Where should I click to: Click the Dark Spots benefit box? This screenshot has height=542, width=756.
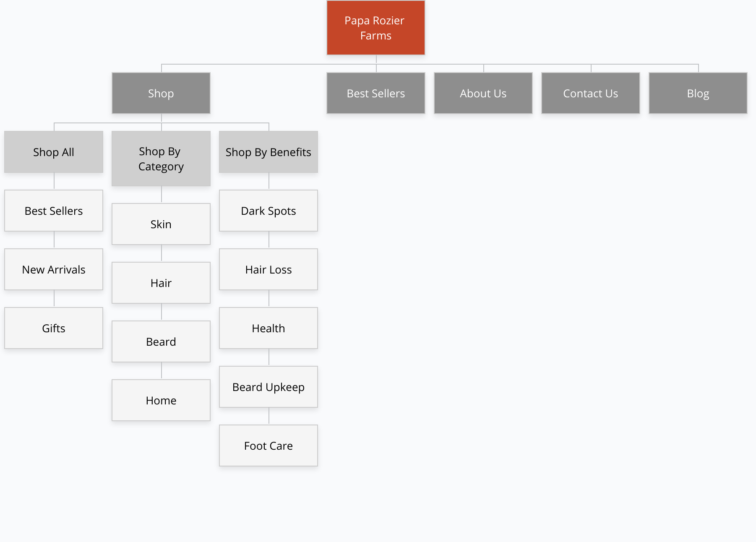coord(269,211)
